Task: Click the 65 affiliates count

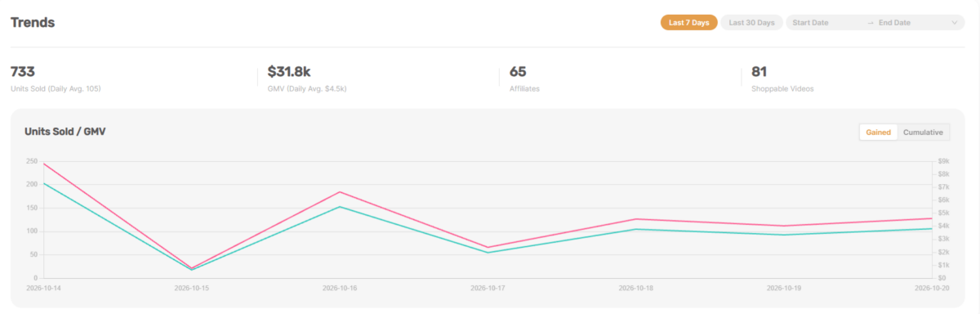Action: [518, 72]
